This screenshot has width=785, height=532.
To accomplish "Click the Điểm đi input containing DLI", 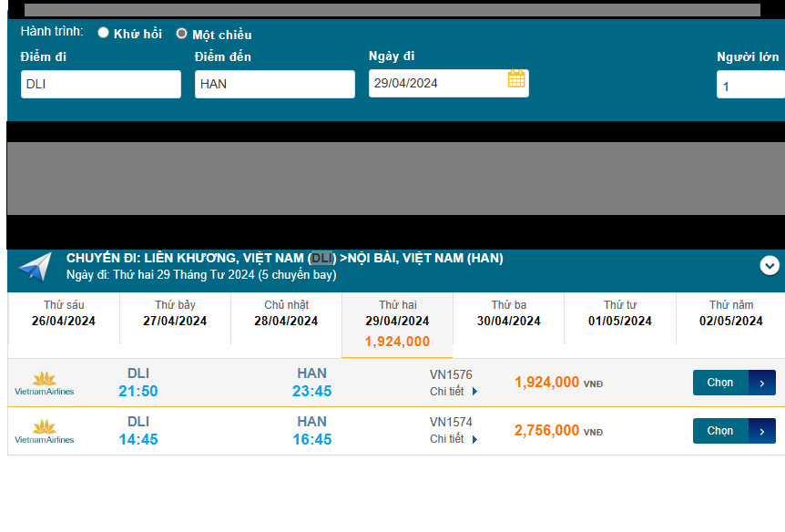I will coord(101,85).
